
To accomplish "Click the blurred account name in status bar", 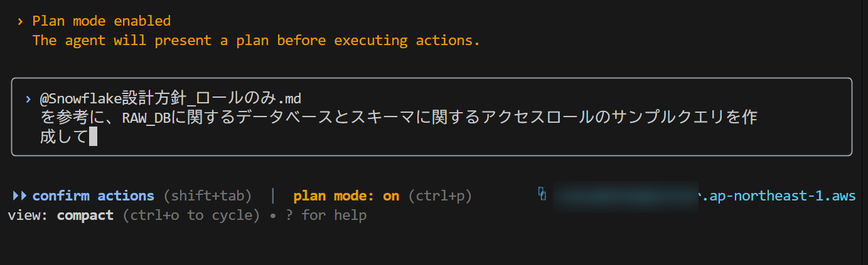I will click(x=626, y=197).
